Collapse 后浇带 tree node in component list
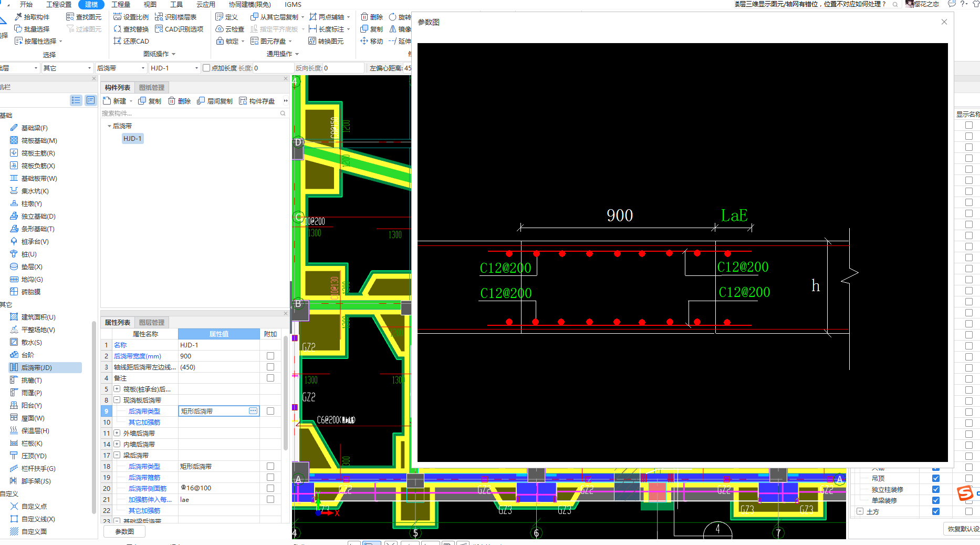Viewport: 980px width, 545px height. point(109,126)
